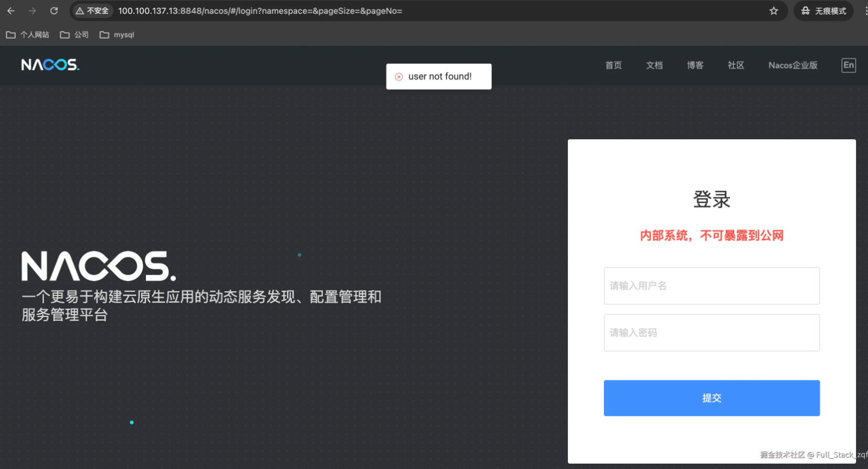Open the 个人网站 bookmark folder

(x=28, y=35)
